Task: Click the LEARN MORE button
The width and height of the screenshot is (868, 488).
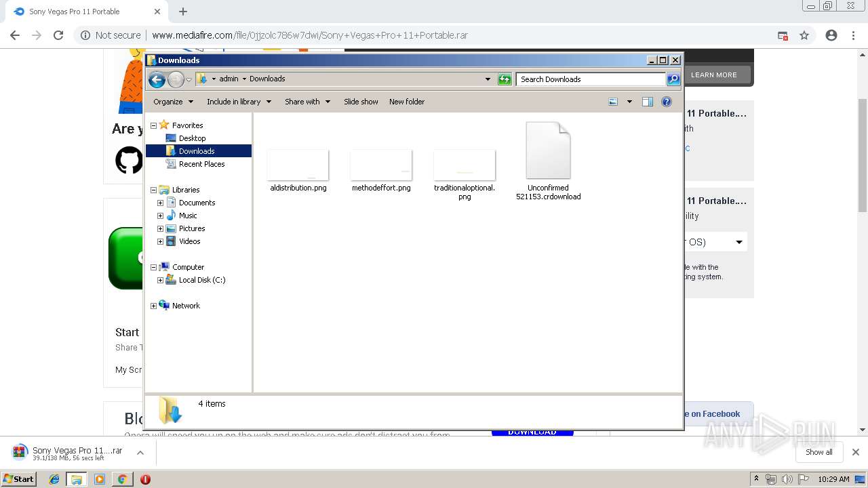Action: (714, 75)
